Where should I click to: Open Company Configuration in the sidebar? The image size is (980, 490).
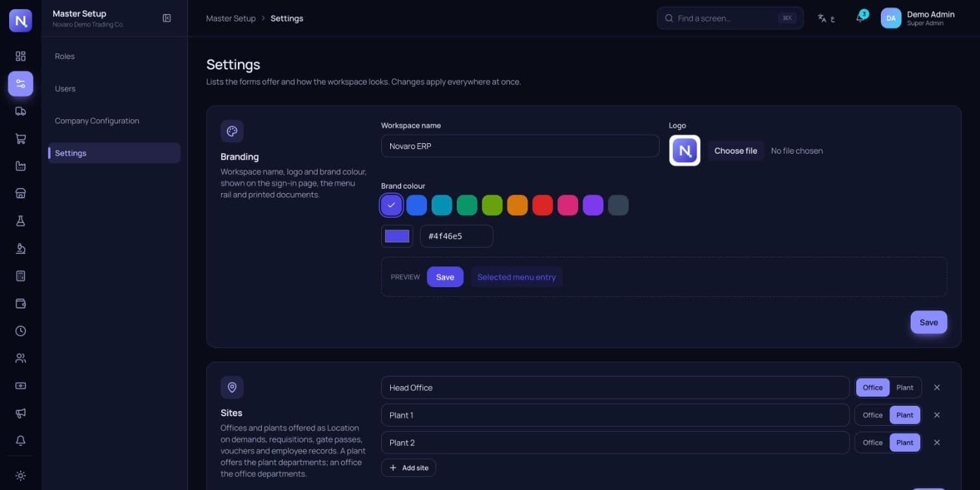(114, 121)
